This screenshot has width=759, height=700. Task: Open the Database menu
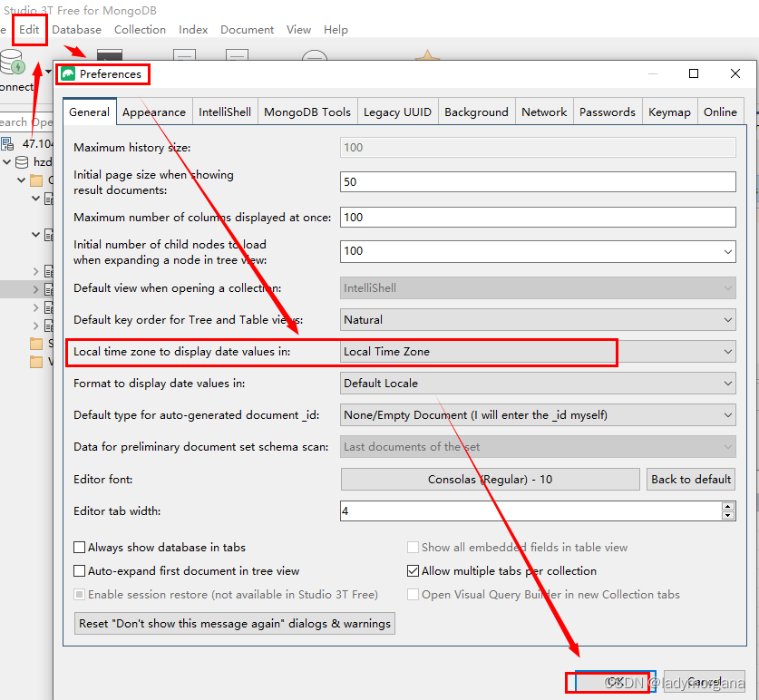click(76, 30)
